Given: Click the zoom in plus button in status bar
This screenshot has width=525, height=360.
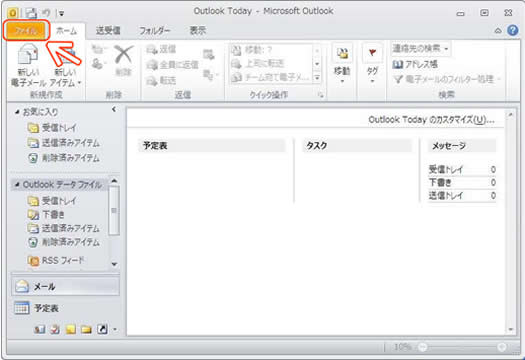Looking at the screenshot, I should pos(502,347).
